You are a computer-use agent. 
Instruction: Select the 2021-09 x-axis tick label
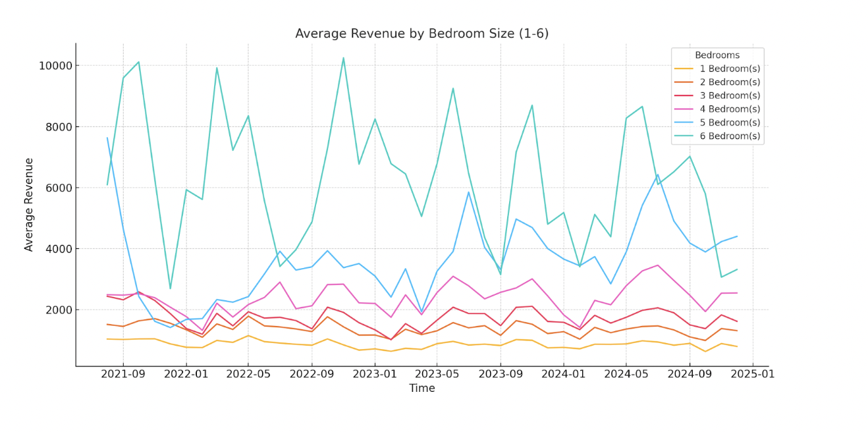click(122, 374)
